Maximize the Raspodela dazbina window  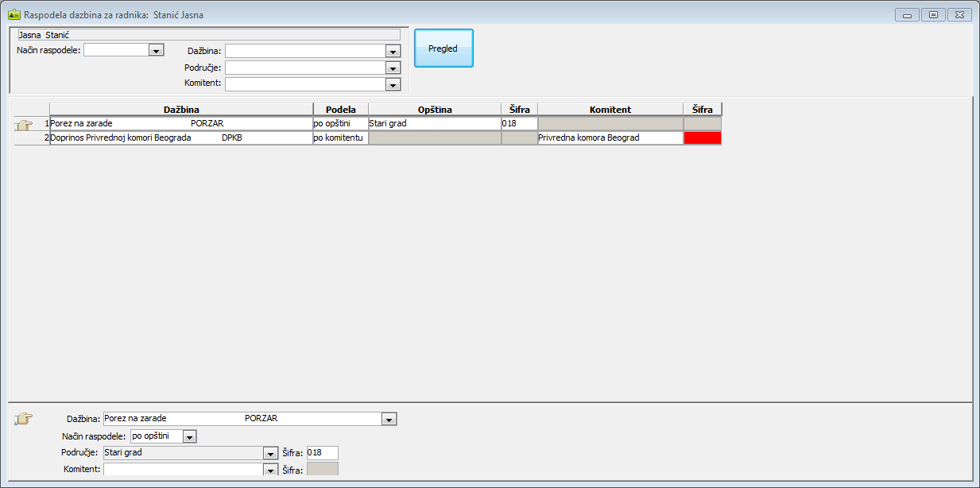[x=932, y=14]
